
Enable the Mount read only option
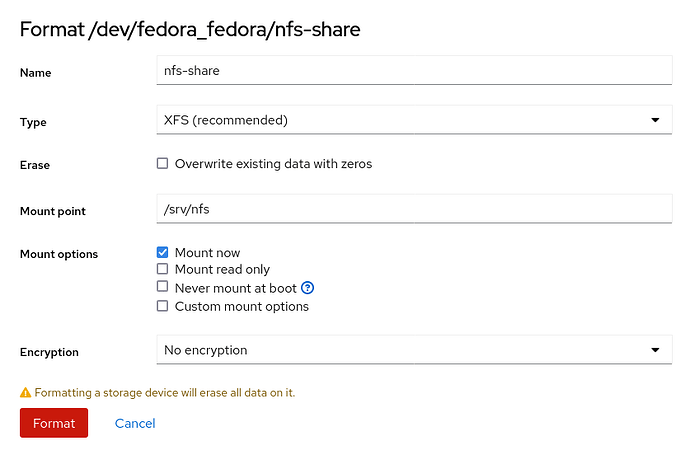(x=163, y=270)
